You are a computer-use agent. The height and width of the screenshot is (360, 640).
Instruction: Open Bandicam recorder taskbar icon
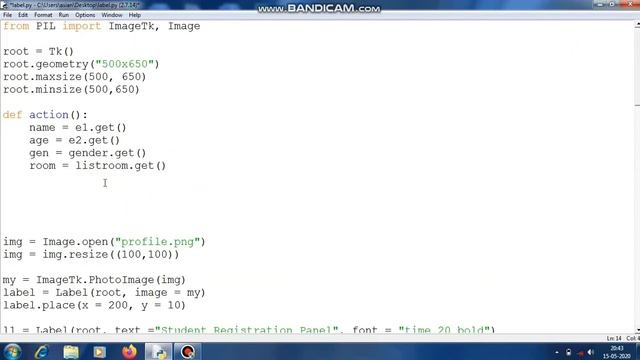click(x=187, y=351)
